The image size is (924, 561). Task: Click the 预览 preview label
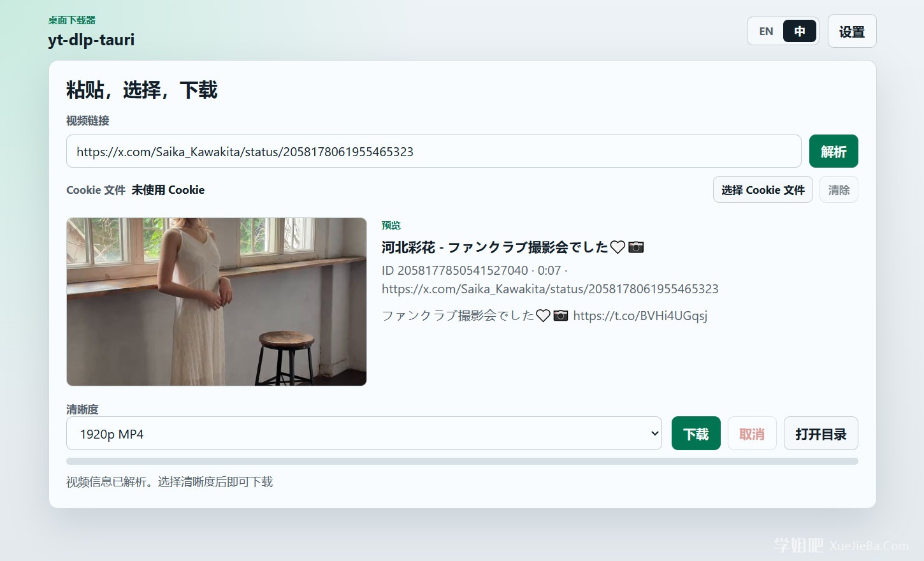pyautogui.click(x=391, y=225)
